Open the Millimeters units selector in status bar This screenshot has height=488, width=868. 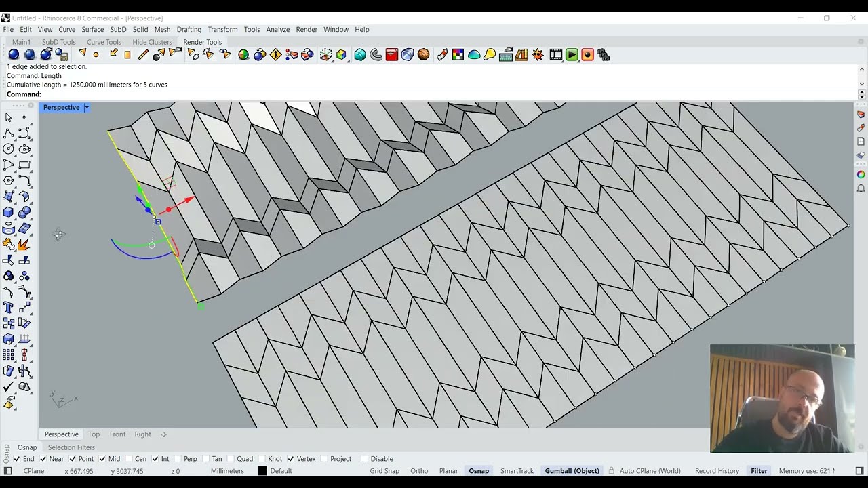tap(227, 471)
